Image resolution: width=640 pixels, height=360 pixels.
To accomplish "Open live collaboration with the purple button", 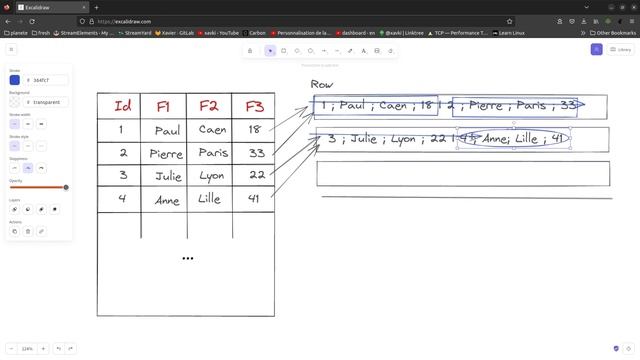I will click(596, 50).
